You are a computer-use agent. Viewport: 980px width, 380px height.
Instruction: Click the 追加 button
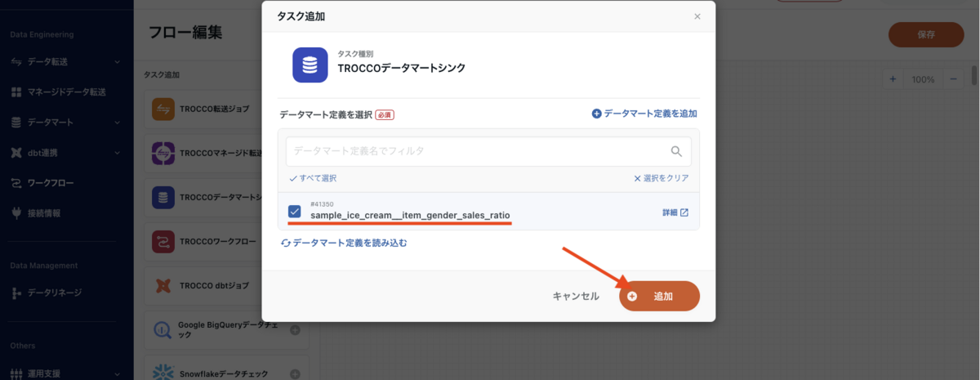(659, 296)
